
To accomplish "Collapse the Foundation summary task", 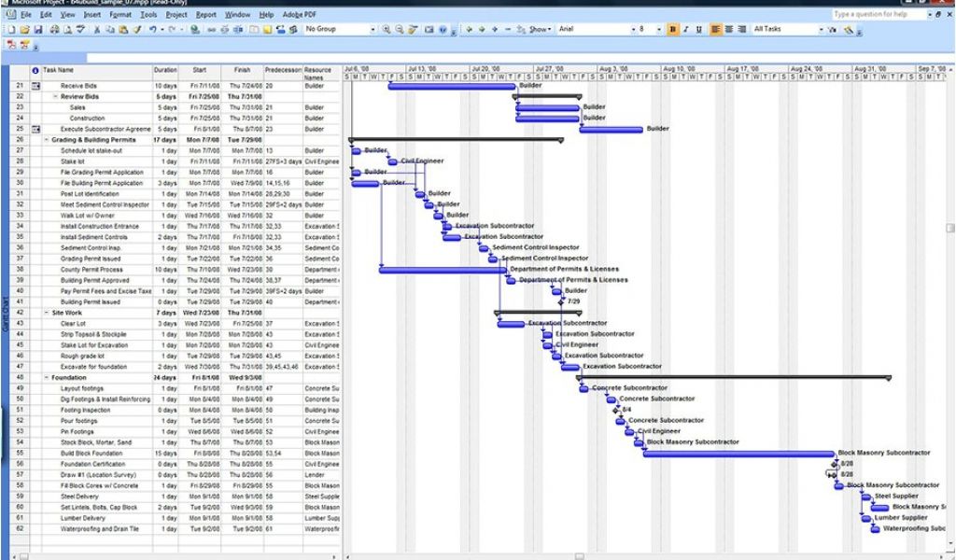I will (x=47, y=378).
